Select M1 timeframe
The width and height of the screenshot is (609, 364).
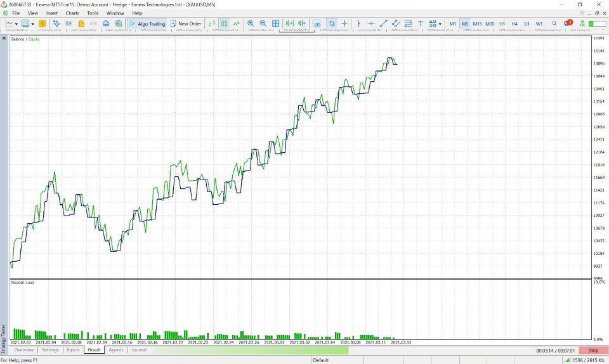pyautogui.click(x=452, y=24)
